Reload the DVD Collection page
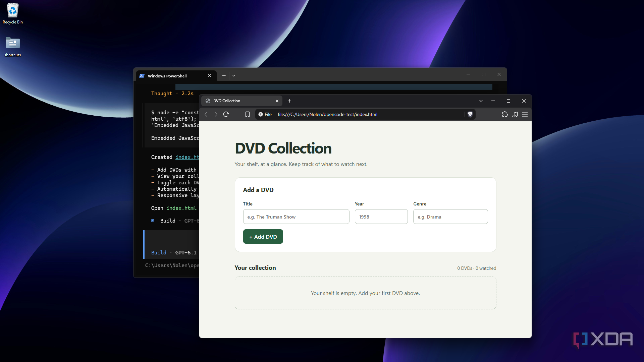Screen dimensions: 644x362 click(x=226, y=114)
